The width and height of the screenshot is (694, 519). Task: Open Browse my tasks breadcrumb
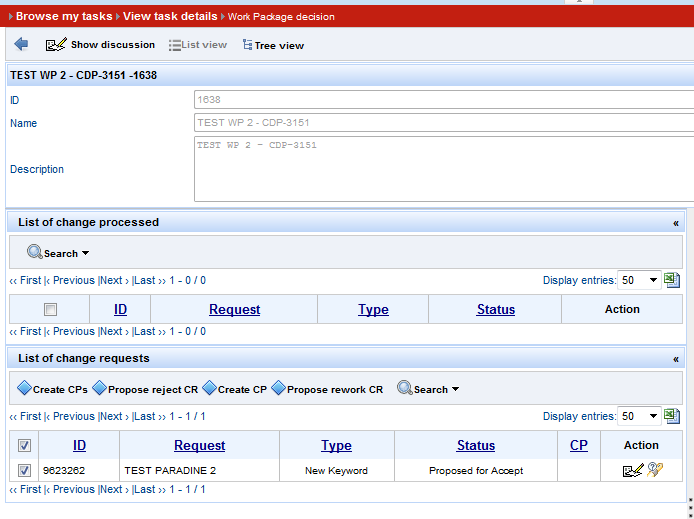click(x=64, y=17)
